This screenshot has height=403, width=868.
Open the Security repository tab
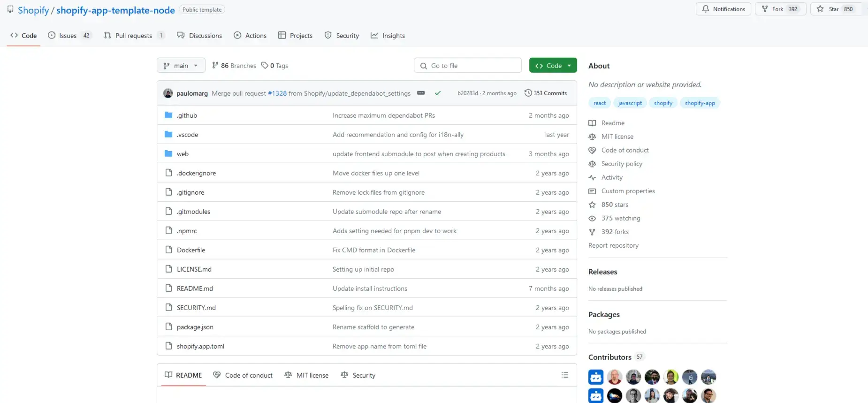pos(342,35)
